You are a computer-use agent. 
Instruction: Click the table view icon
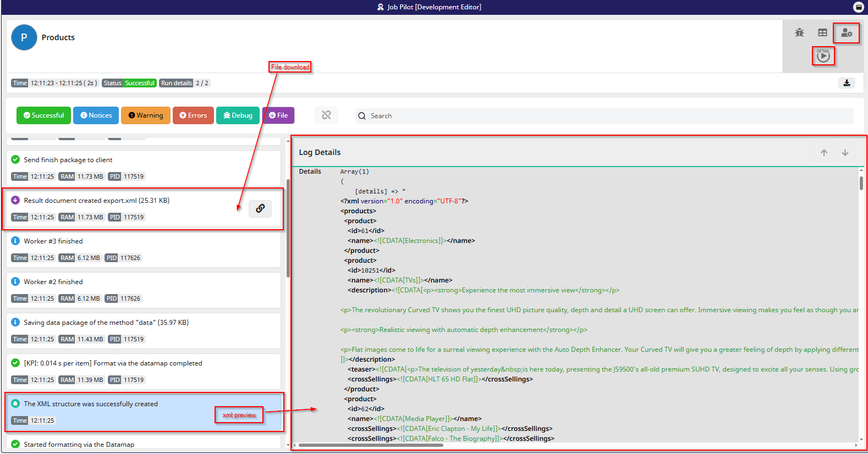pos(822,33)
